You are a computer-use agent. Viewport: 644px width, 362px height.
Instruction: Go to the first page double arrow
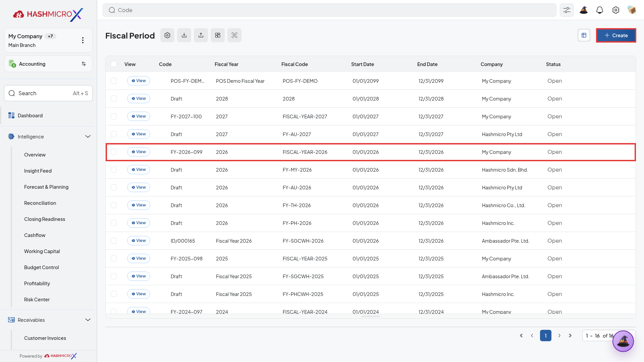click(521, 336)
